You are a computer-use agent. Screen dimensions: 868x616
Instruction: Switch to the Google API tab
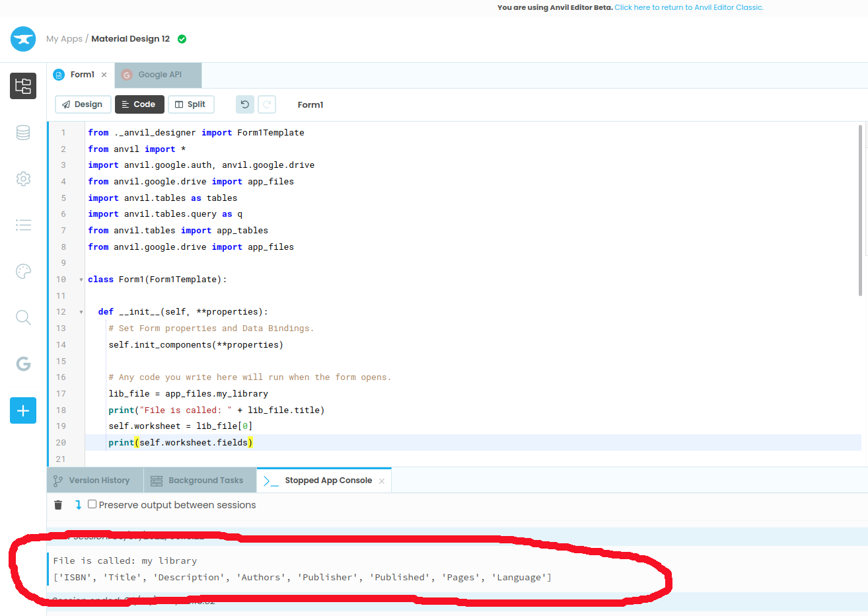tap(159, 75)
